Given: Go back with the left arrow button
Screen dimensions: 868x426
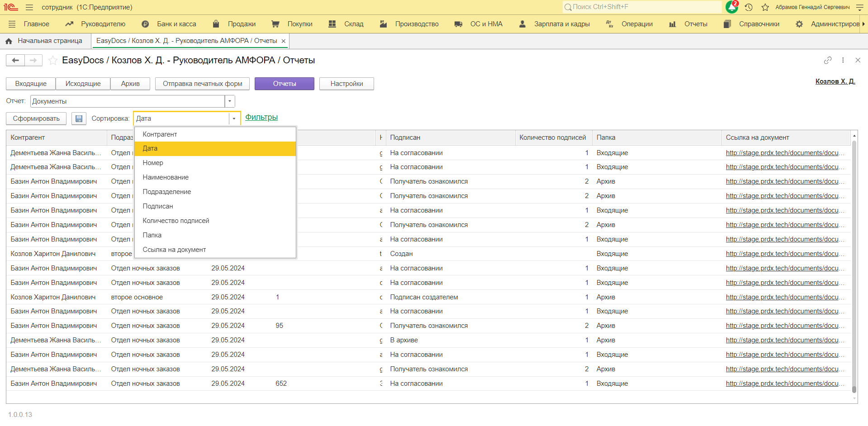Looking at the screenshot, I should click(x=15, y=60).
